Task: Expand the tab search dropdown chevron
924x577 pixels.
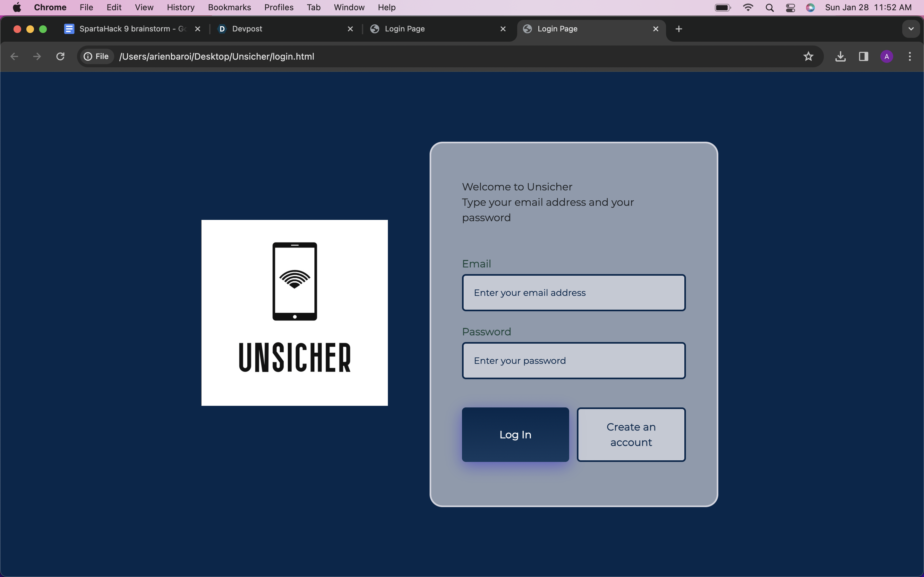Action: point(911,29)
